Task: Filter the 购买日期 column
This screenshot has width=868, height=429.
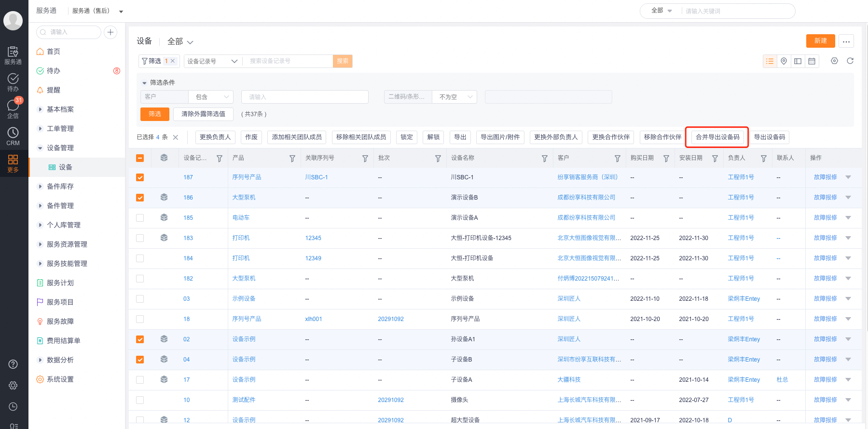Action: 666,159
